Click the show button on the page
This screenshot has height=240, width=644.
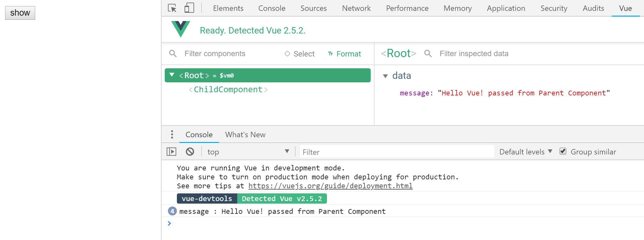click(20, 13)
